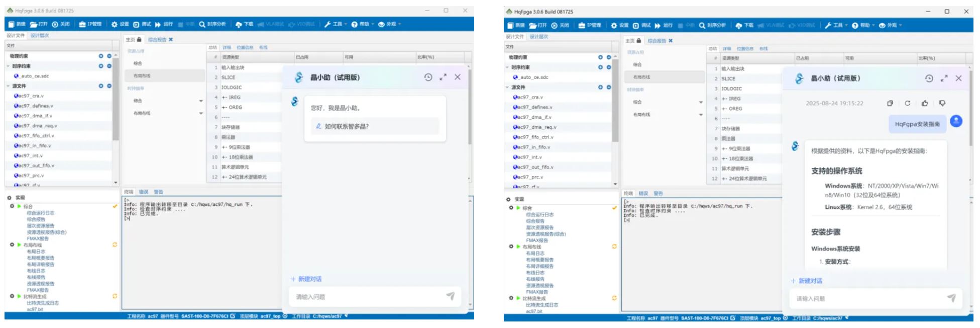
Task: Click suggested question 如何联系智多晶?
Action: [346, 126]
